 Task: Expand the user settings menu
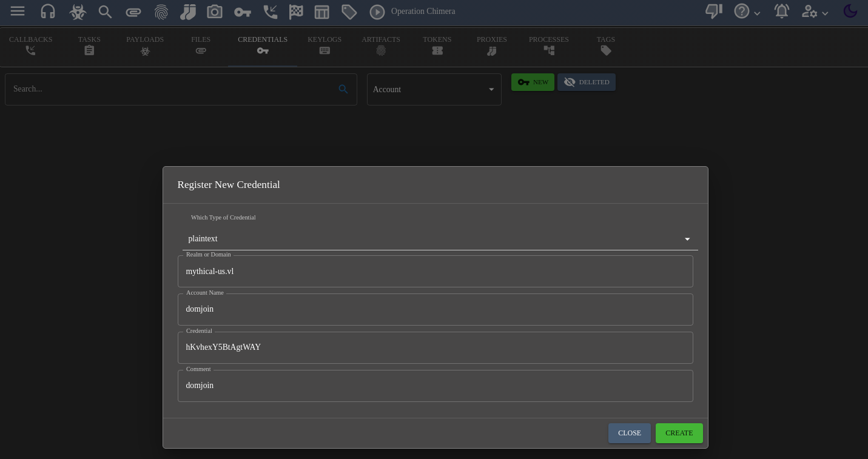(x=815, y=12)
